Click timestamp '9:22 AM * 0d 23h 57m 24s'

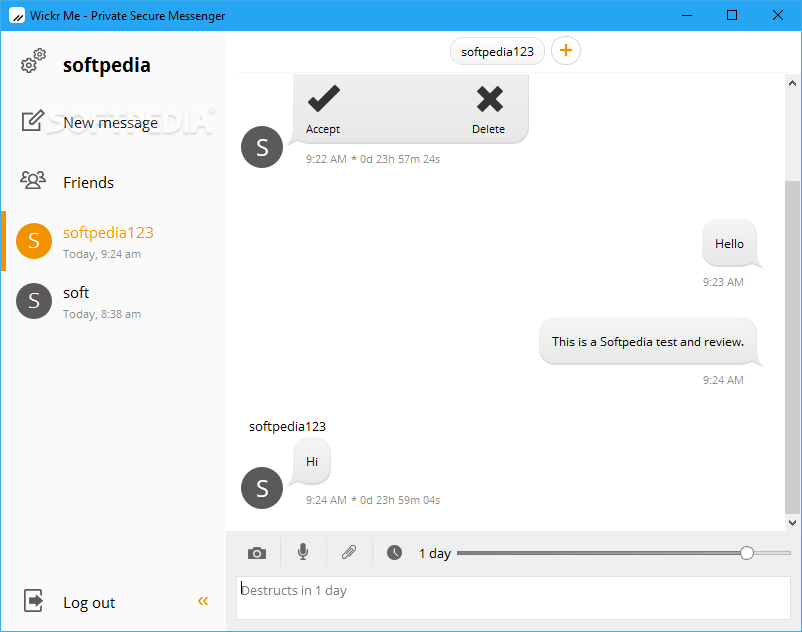point(373,159)
